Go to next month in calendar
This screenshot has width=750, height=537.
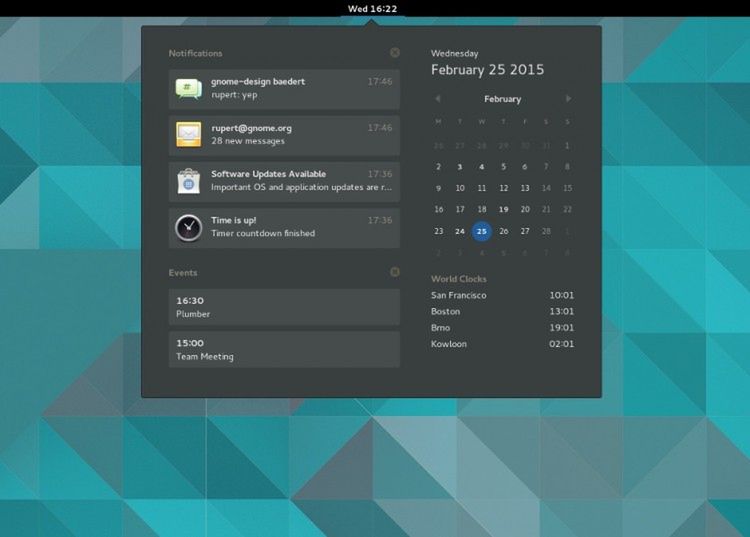(x=568, y=99)
